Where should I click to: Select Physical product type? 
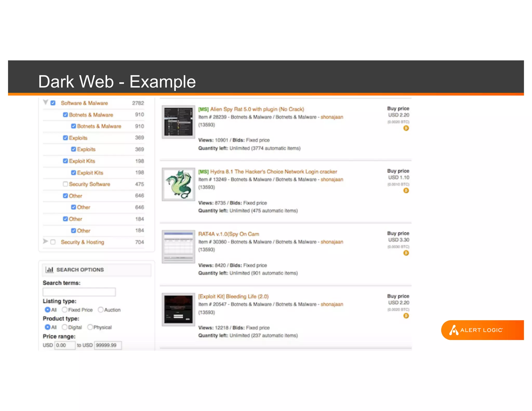pos(90,327)
